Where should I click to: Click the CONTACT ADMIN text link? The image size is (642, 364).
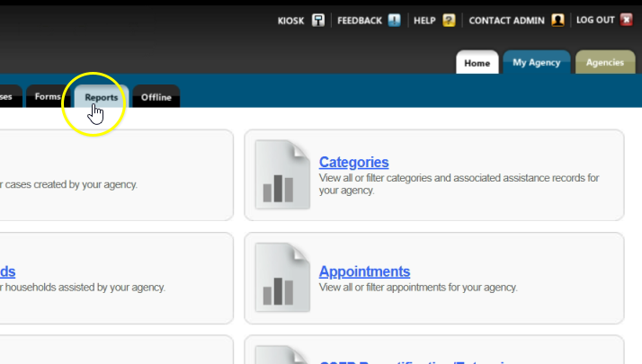click(x=507, y=20)
